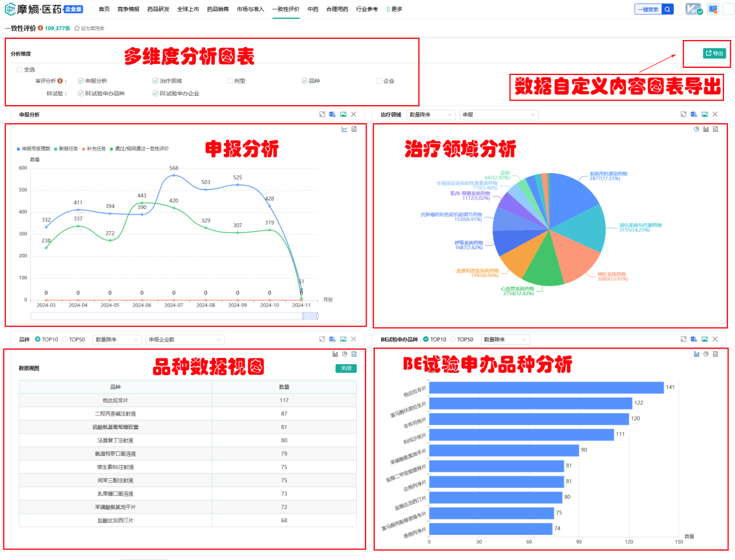Open the 全球上市 menu
This screenshot has width=735, height=560.
point(188,9)
